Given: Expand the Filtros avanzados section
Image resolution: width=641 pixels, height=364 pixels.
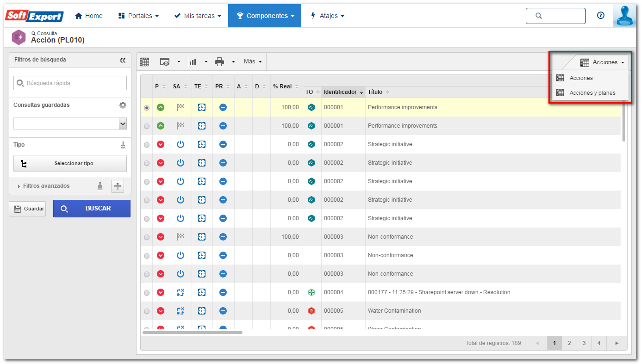Looking at the screenshot, I should 44,186.
